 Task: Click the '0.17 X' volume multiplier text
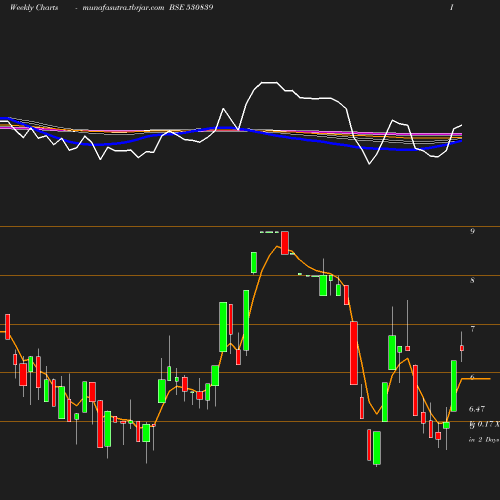488,424
